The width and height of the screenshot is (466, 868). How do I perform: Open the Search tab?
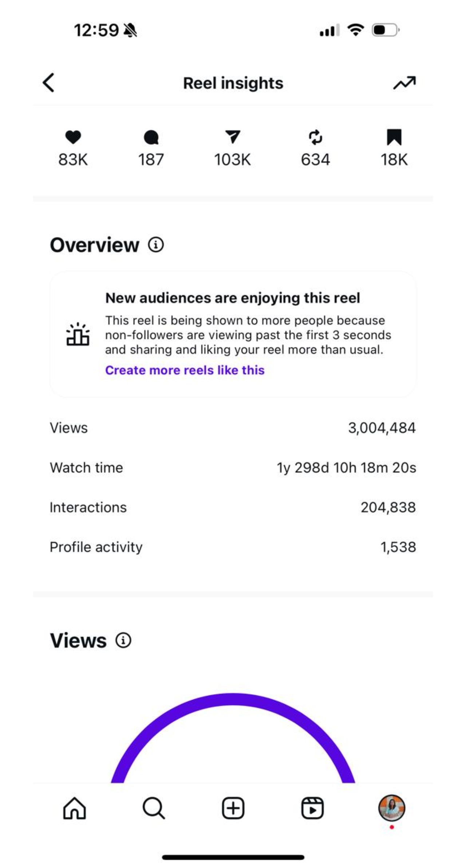(154, 808)
